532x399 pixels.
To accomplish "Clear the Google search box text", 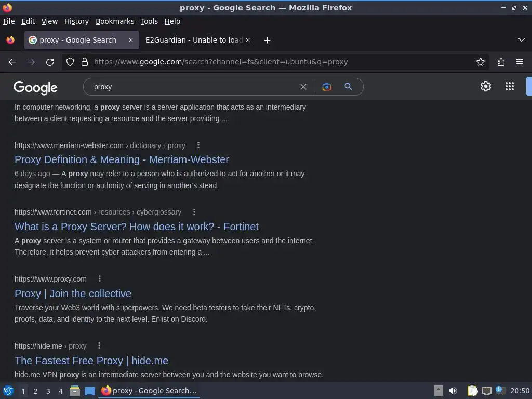I will (303, 87).
